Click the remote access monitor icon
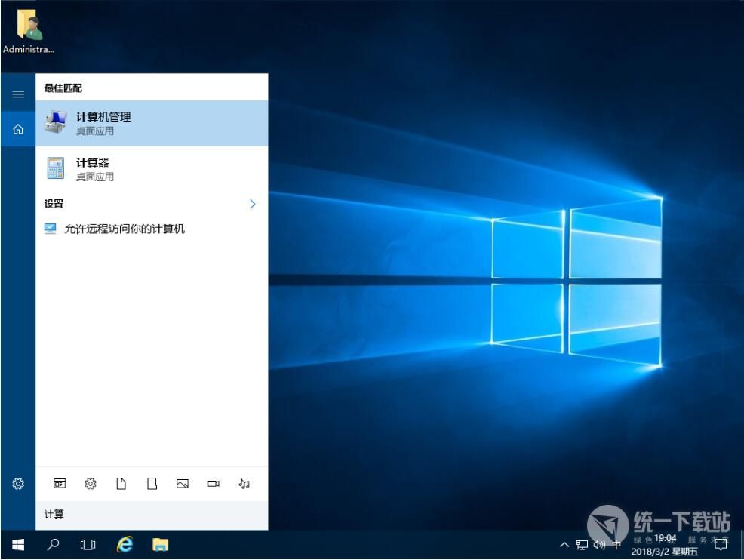The height and width of the screenshot is (560, 744). [x=51, y=229]
